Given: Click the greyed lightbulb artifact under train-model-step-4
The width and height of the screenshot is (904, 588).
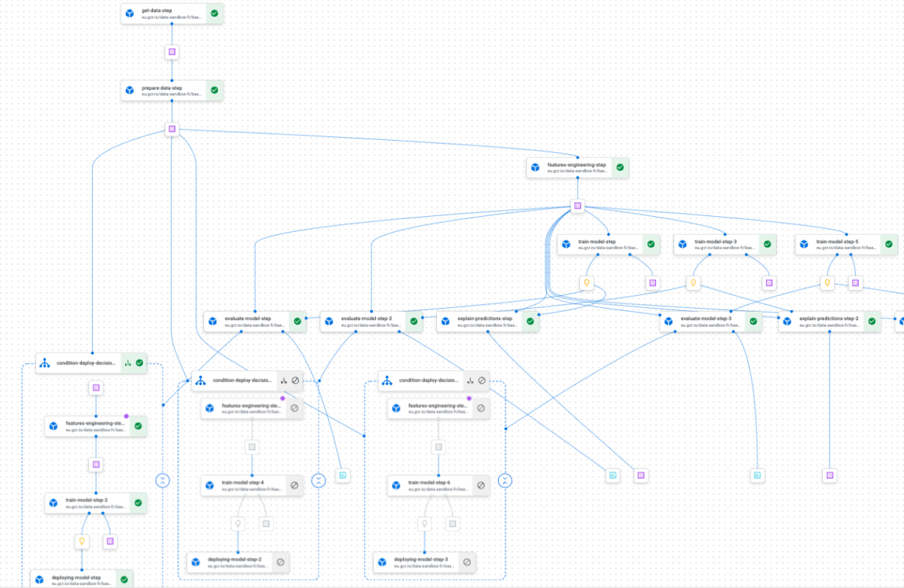Looking at the screenshot, I should (238, 523).
